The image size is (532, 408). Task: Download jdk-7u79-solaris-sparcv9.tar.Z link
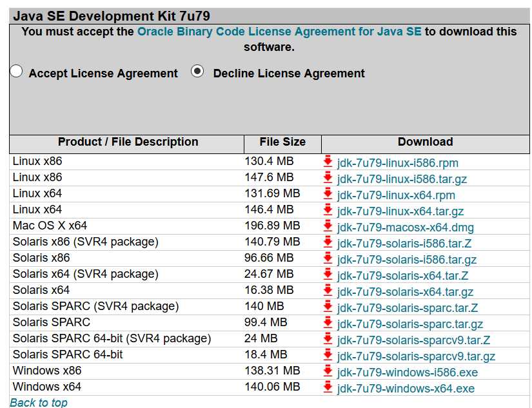pos(413,340)
